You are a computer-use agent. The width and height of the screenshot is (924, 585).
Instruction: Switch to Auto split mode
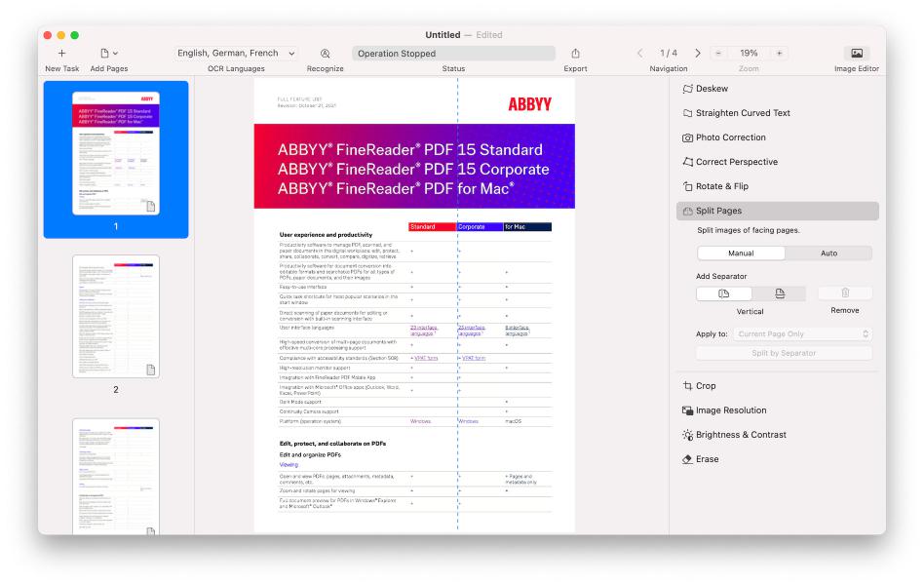[828, 253]
